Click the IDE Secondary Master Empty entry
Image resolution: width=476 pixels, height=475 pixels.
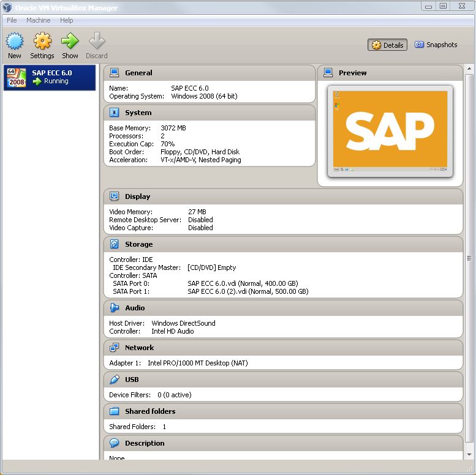211,267
